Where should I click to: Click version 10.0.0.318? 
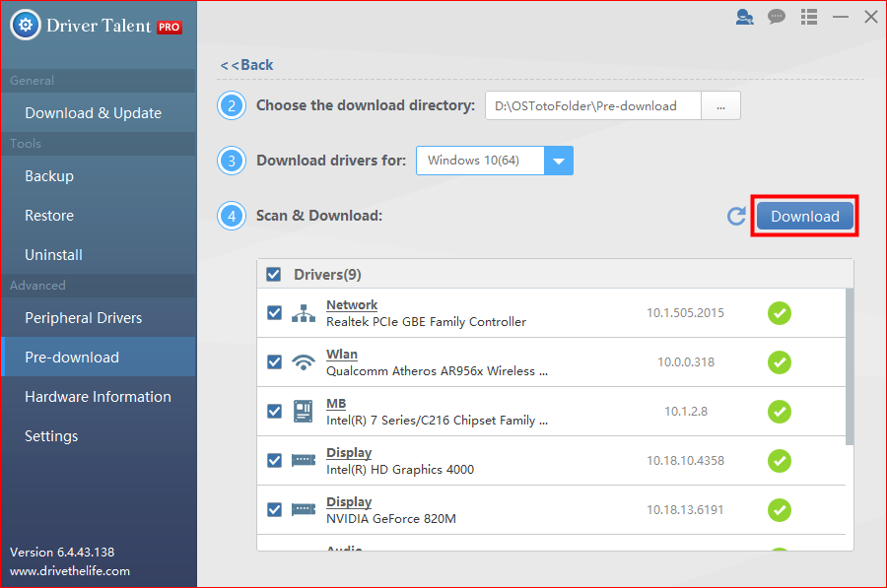(x=686, y=361)
